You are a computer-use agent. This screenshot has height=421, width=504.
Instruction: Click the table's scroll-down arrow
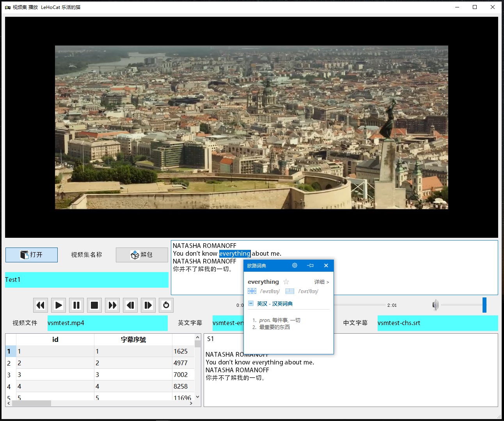197,397
